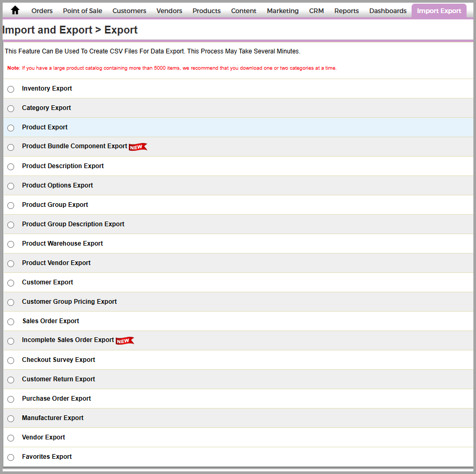Choose Checkout Survey Export radio button

pyautogui.click(x=10, y=361)
